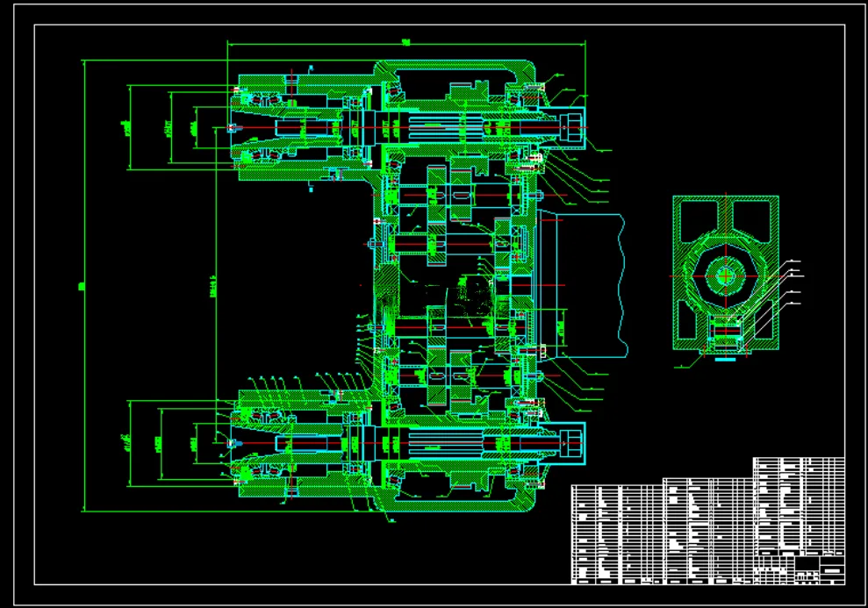
Task: Select the small cross-section view on the right
Action: click(x=726, y=275)
